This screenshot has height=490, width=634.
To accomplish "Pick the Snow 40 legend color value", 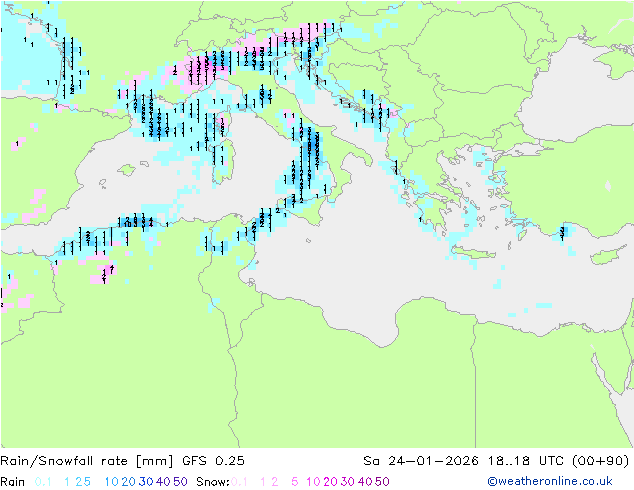I will tap(365, 482).
